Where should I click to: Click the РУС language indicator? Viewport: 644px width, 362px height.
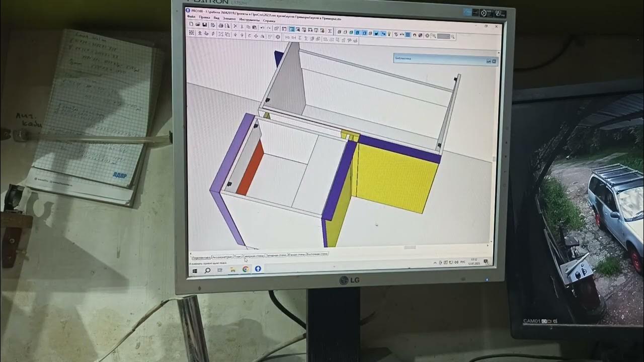[462, 262]
